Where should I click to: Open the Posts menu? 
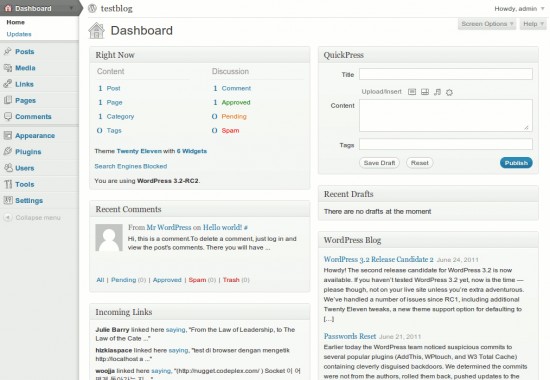(x=25, y=52)
